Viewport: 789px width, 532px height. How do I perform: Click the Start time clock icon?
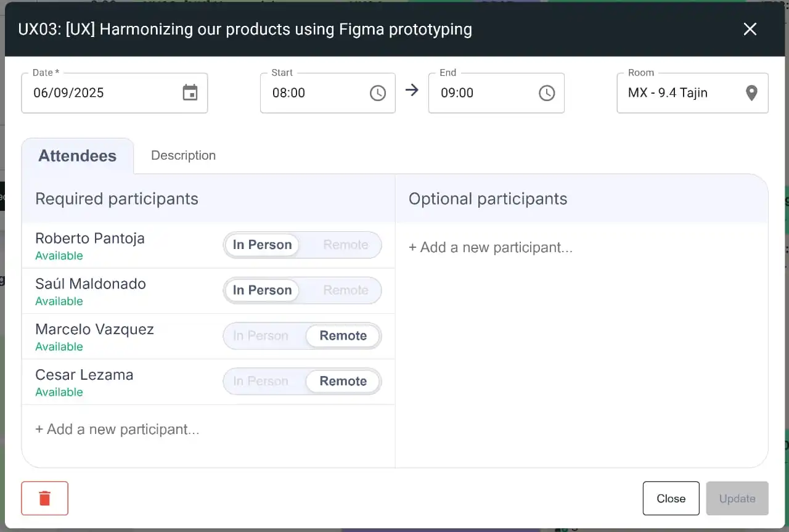[377, 93]
